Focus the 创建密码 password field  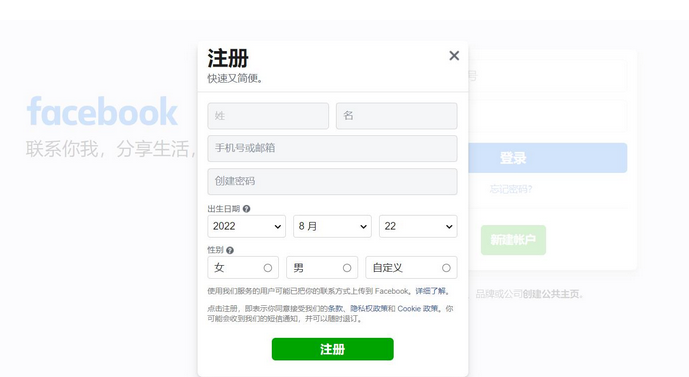332,181
